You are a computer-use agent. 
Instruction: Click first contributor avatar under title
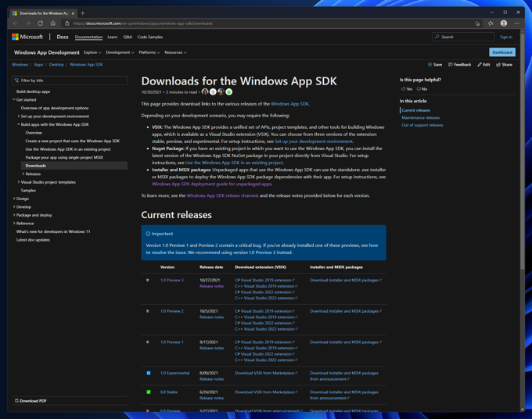click(205, 91)
